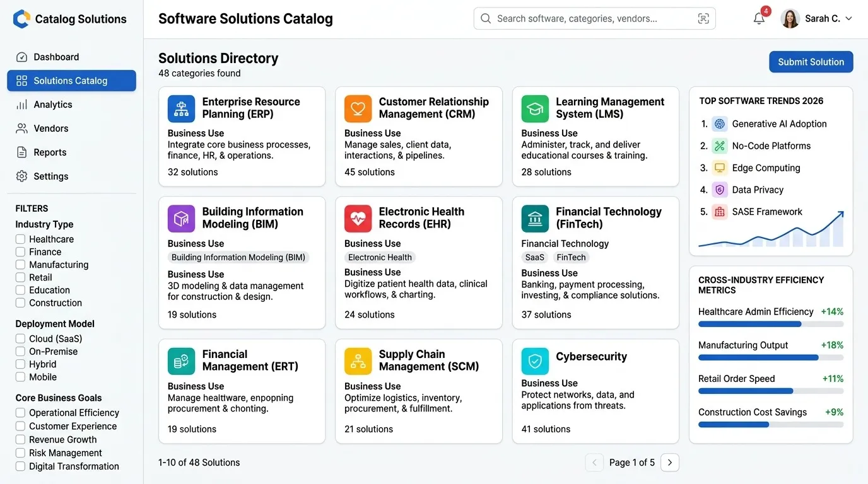Check the Risk Management goal filter
The image size is (868, 484).
pyautogui.click(x=20, y=453)
